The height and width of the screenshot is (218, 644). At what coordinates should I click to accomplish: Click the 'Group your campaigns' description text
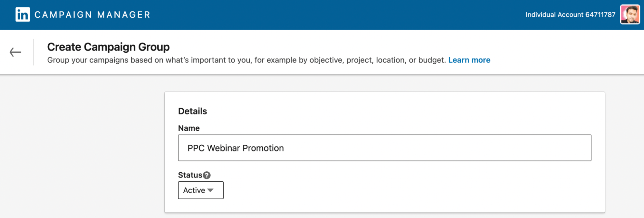point(246,60)
